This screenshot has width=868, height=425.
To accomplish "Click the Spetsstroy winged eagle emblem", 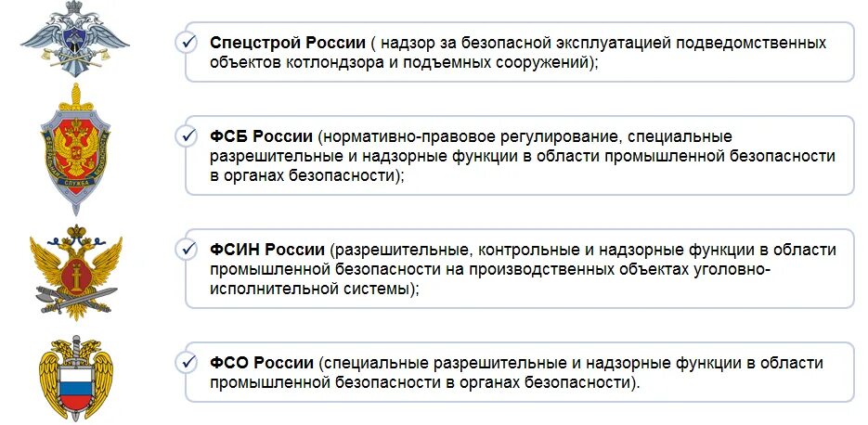I will pos(75,39).
